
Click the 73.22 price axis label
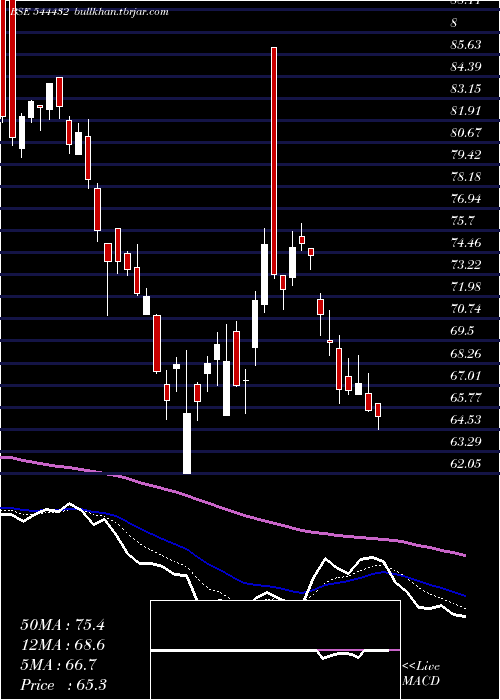pyautogui.click(x=466, y=265)
